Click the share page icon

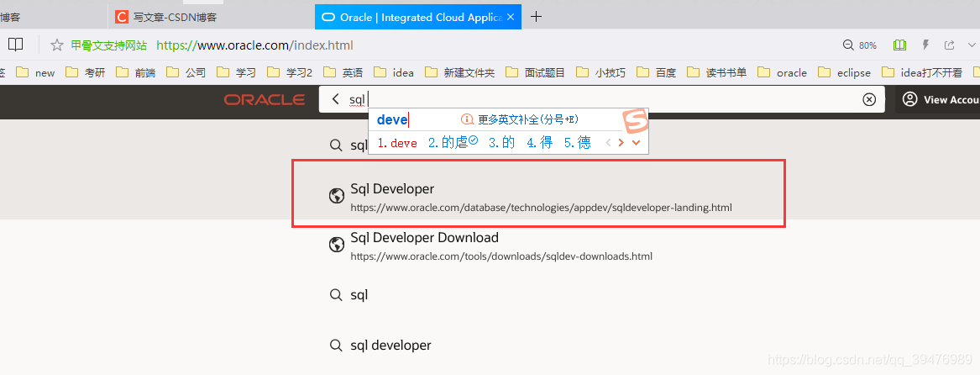coord(950,45)
